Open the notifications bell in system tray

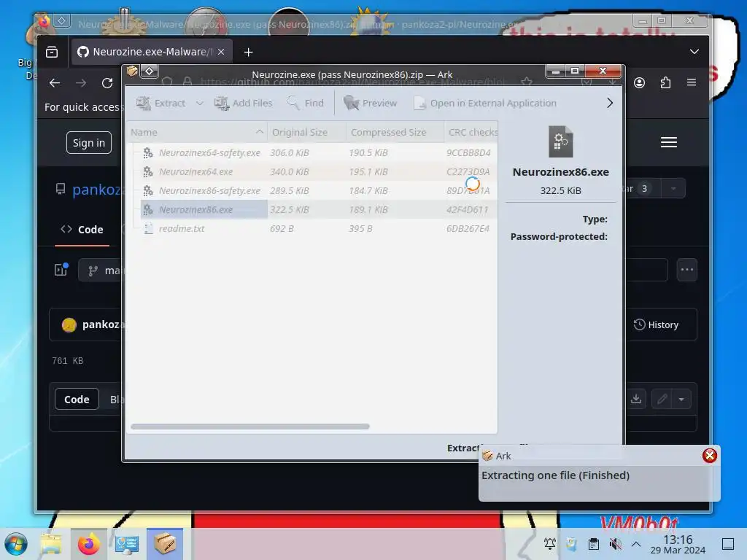(550, 543)
